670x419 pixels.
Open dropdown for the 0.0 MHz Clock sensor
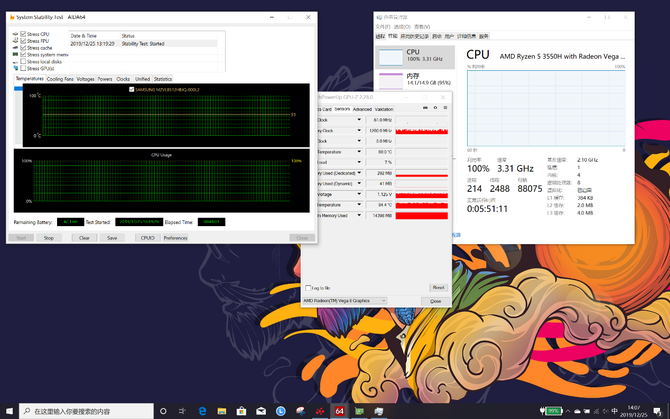359,141
